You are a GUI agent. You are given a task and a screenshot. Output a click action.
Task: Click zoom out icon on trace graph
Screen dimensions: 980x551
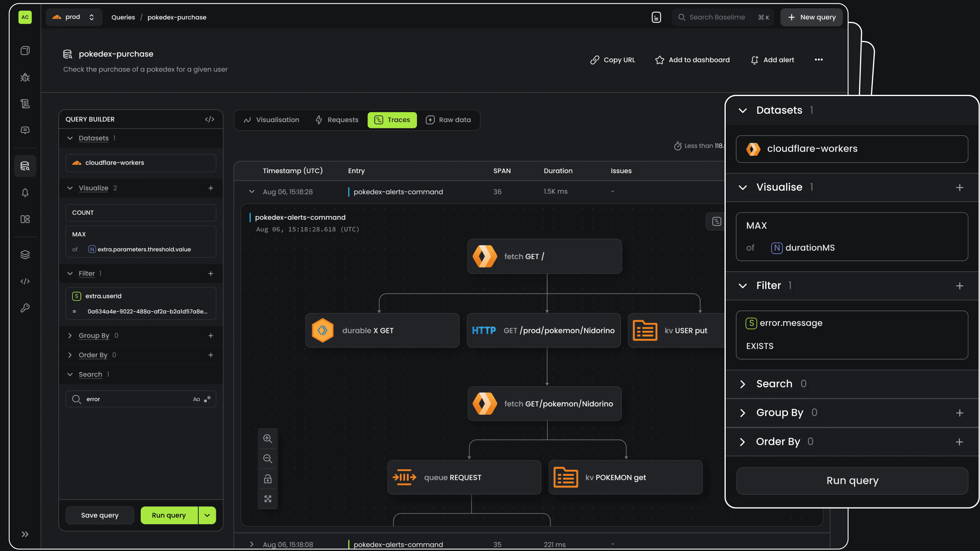[x=267, y=459]
